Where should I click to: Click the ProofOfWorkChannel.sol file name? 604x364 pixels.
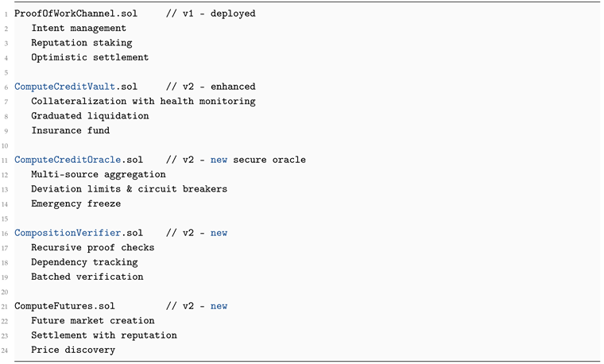click(70, 14)
